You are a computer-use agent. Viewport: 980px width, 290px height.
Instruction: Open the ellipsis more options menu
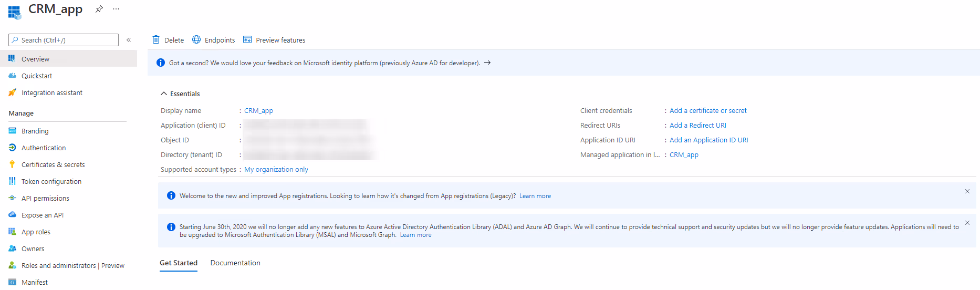point(116,9)
